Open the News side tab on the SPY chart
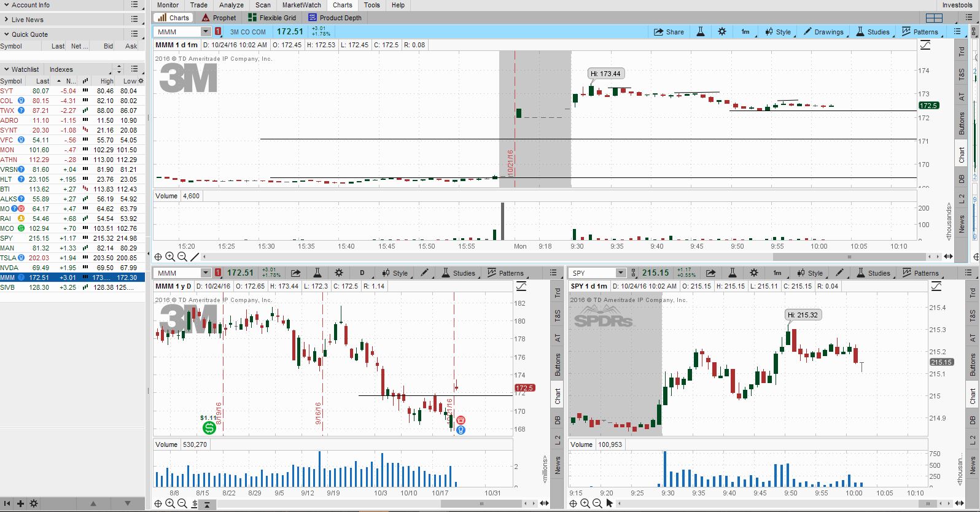The width and height of the screenshot is (980, 512). (x=973, y=465)
